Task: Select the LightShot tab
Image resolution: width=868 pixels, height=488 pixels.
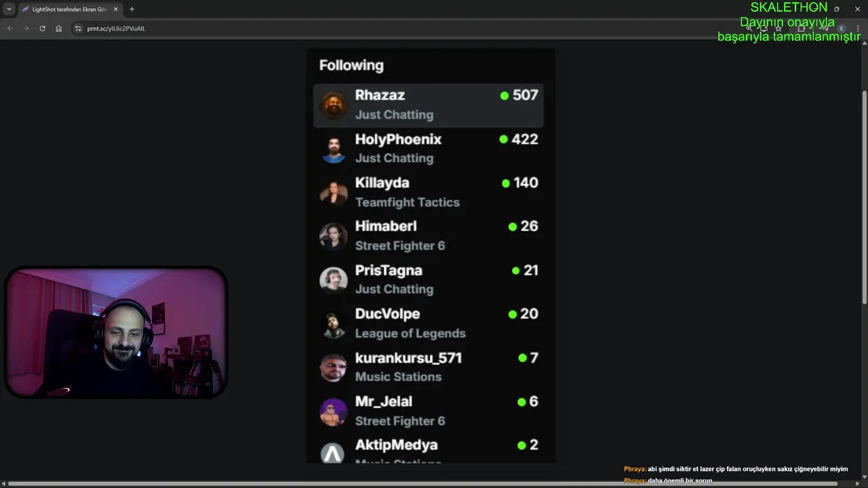Action: coord(69,9)
